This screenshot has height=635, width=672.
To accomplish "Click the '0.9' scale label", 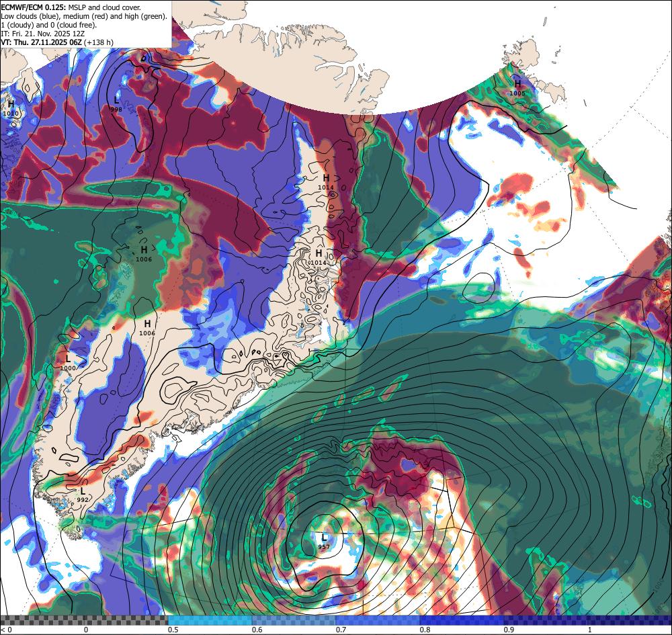I will click(509, 630).
